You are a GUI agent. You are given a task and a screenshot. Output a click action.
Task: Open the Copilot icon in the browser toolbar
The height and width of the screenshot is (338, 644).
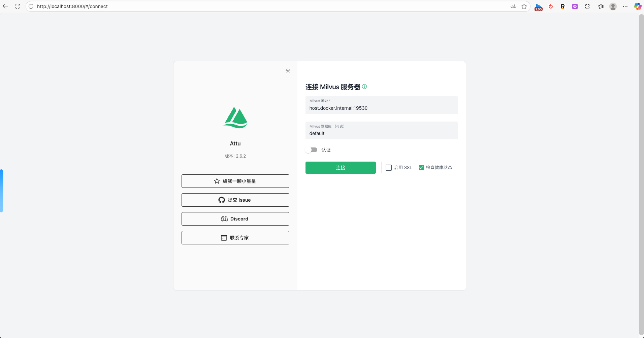638,6
